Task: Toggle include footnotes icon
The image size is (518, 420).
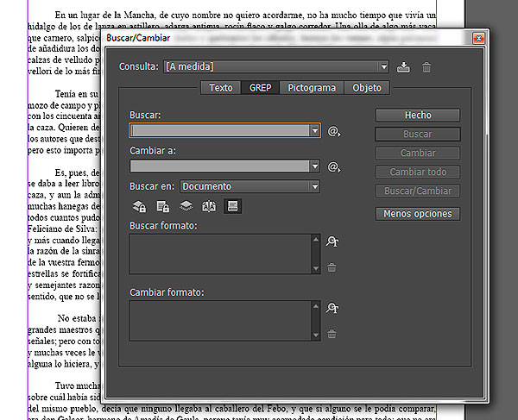Action: click(232, 206)
